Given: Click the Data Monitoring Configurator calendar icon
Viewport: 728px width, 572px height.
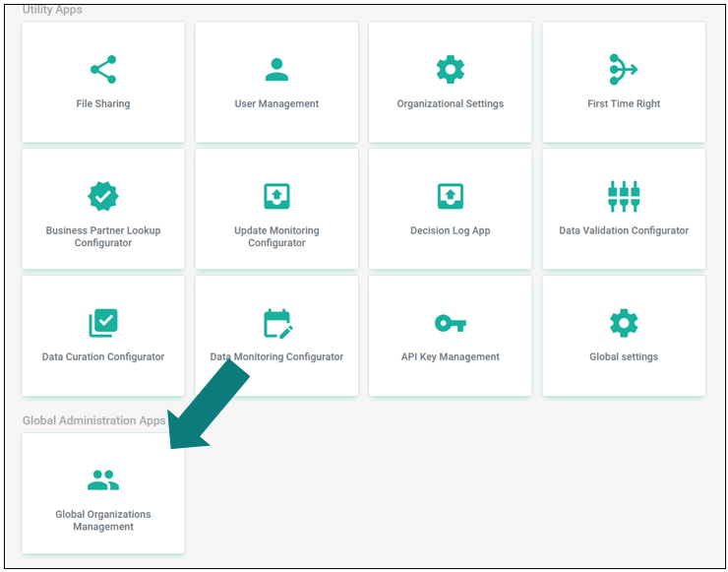Looking at the screenshot, I should click(x=278, y=323).
